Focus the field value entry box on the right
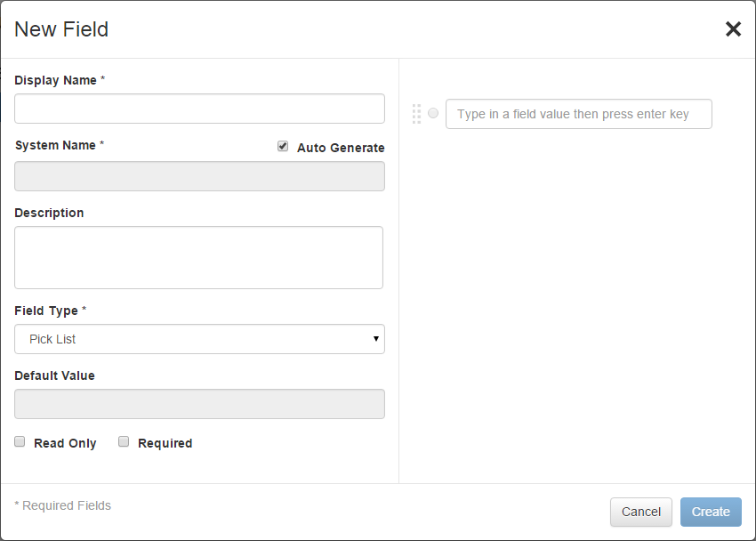 (578, 114)
